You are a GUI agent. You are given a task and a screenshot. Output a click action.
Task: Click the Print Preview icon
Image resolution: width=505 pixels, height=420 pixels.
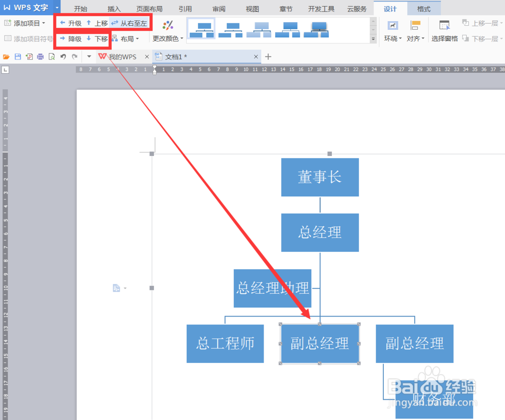[x=52, y=57]
